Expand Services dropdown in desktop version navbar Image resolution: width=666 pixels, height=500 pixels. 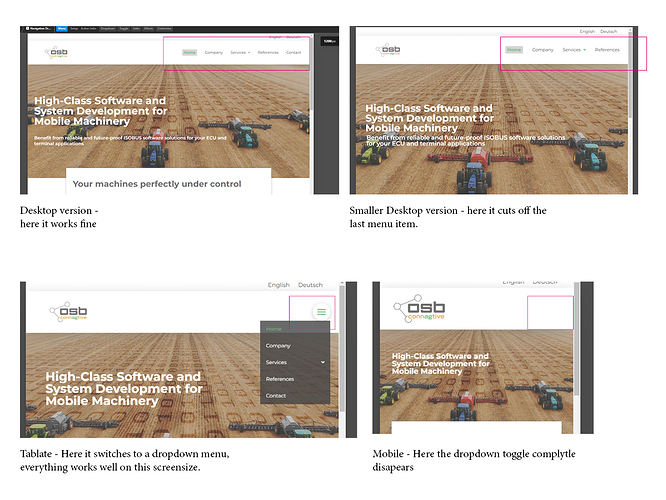click(240, 52)
